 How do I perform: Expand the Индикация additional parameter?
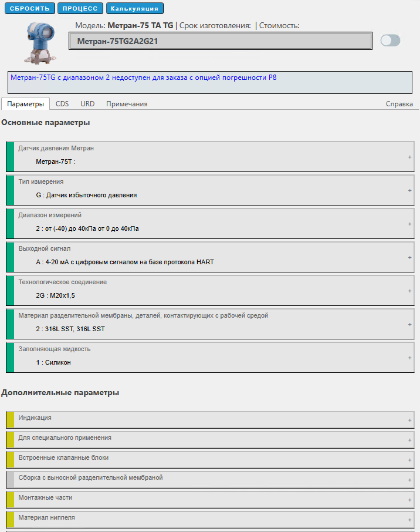point(409,420)
